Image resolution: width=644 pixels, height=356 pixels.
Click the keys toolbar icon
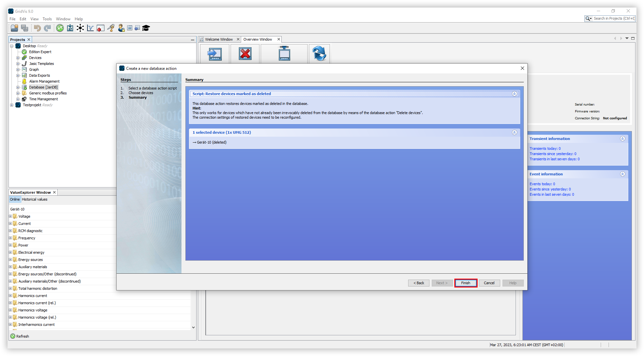pos(111,28)
